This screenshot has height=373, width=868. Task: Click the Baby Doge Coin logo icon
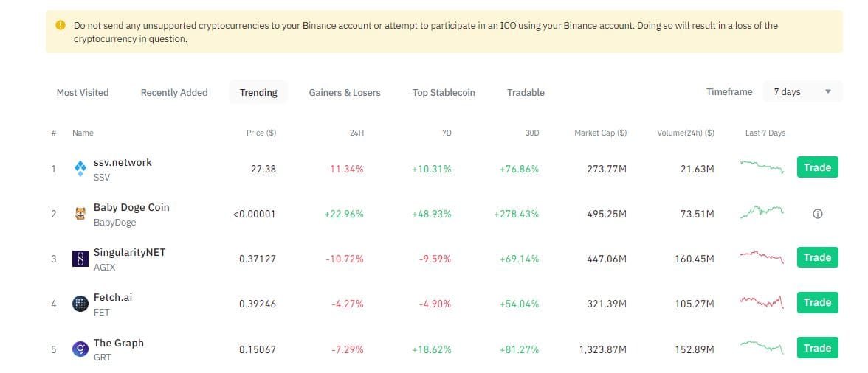pos(80,214)
